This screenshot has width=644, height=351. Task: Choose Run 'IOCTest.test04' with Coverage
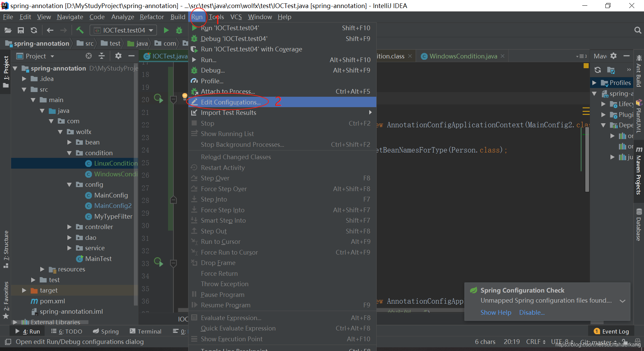click(x=282, y=49)
